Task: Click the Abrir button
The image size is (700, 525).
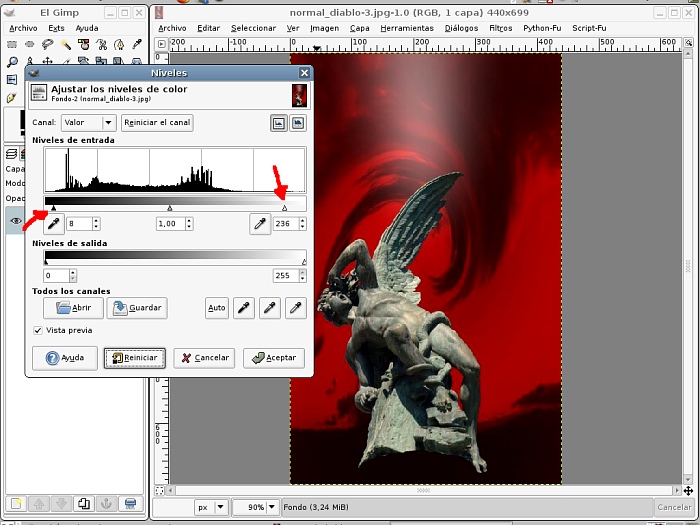Action: (x=74, y=308)
